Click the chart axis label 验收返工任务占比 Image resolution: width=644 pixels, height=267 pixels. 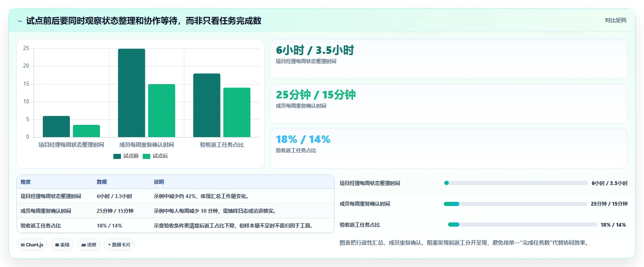pos(222,145)
